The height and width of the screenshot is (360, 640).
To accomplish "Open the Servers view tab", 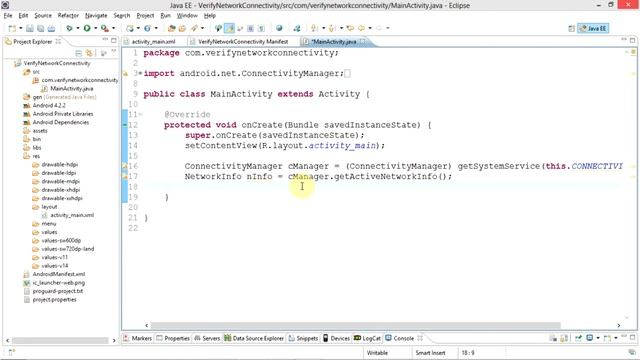I will click(207, 338).
